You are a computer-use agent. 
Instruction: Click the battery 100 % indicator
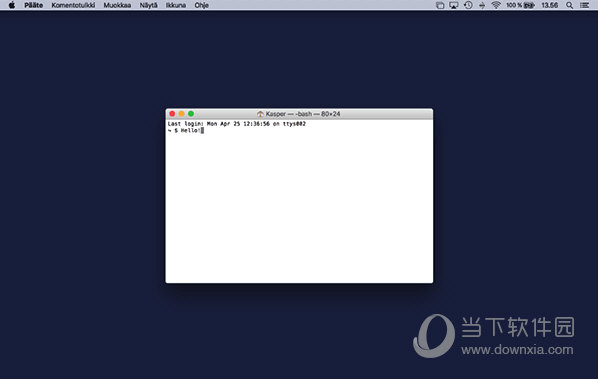520,5
